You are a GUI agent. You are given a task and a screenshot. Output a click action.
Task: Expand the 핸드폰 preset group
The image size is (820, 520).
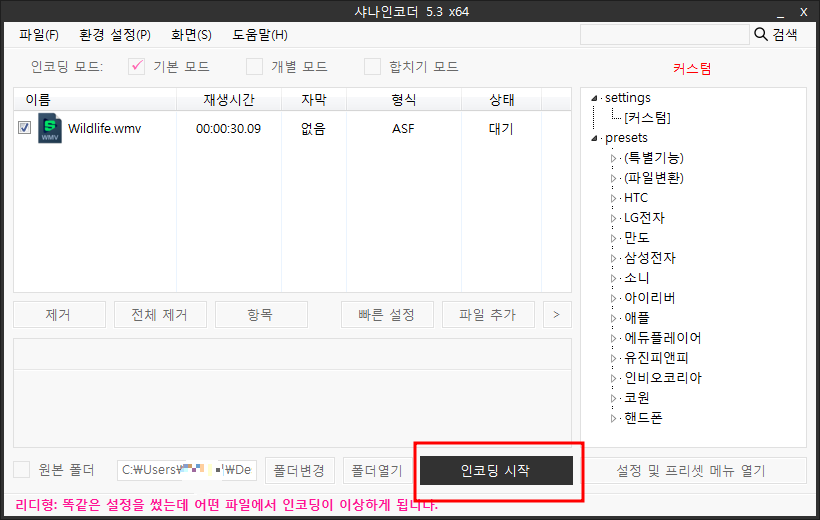(613, 418)
